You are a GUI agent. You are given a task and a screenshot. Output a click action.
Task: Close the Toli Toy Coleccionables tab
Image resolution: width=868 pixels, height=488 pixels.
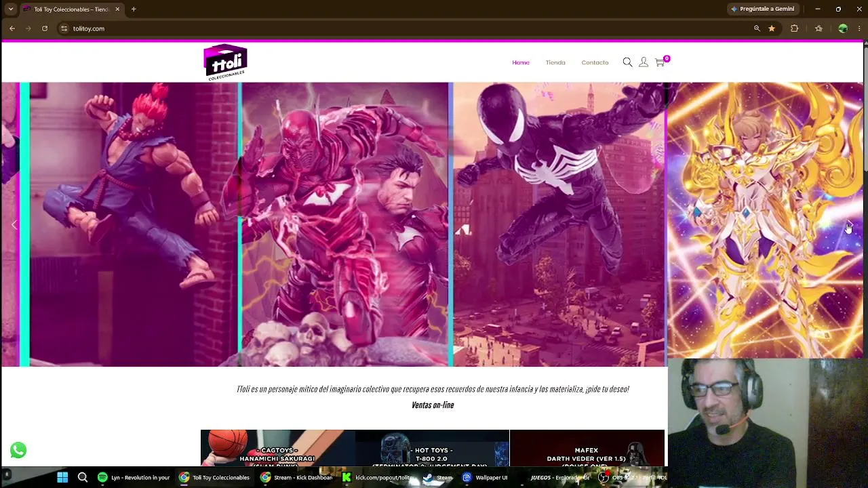click(117, 9)
